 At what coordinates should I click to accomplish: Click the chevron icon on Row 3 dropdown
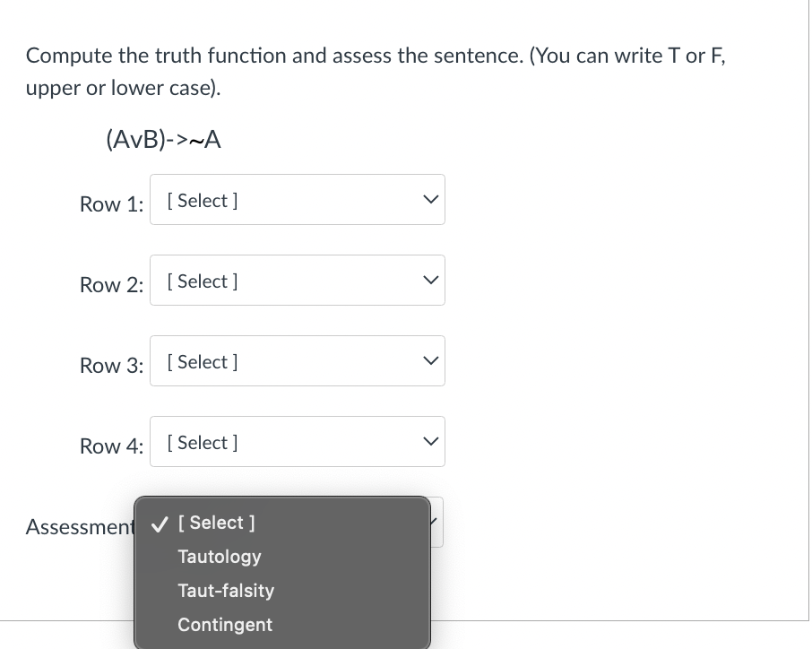[430, 360]
